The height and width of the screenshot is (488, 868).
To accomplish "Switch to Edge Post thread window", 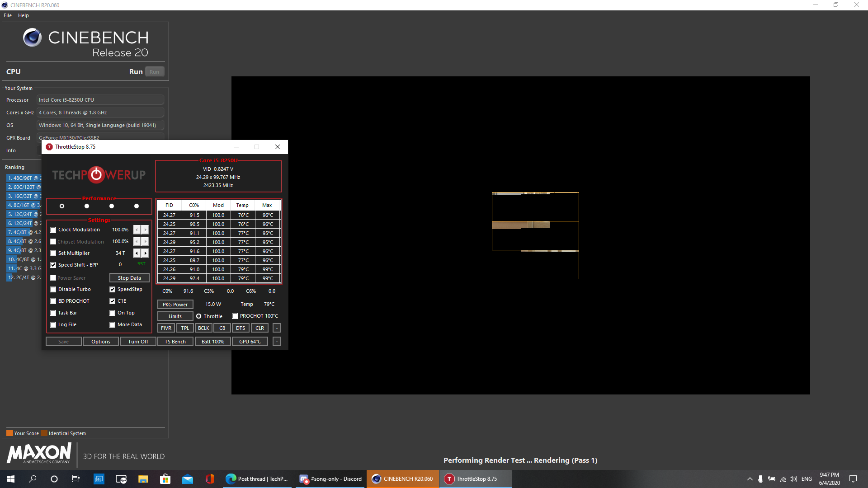I will [258, 479].
